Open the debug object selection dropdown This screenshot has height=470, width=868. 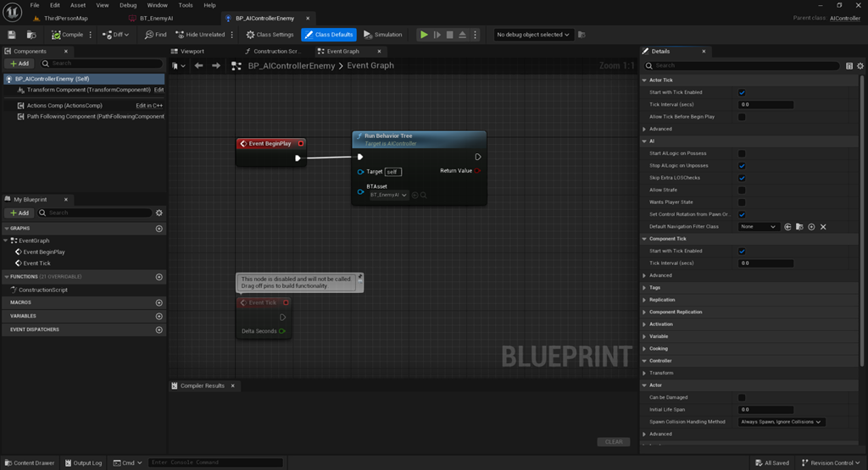[x=533, y=35]
